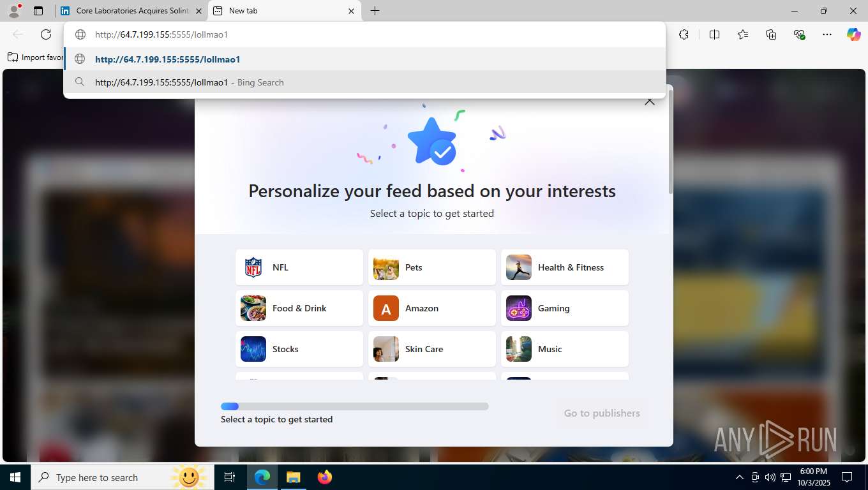
Task: Close the Core Laboratories tab
Action: tap(198, 11)
